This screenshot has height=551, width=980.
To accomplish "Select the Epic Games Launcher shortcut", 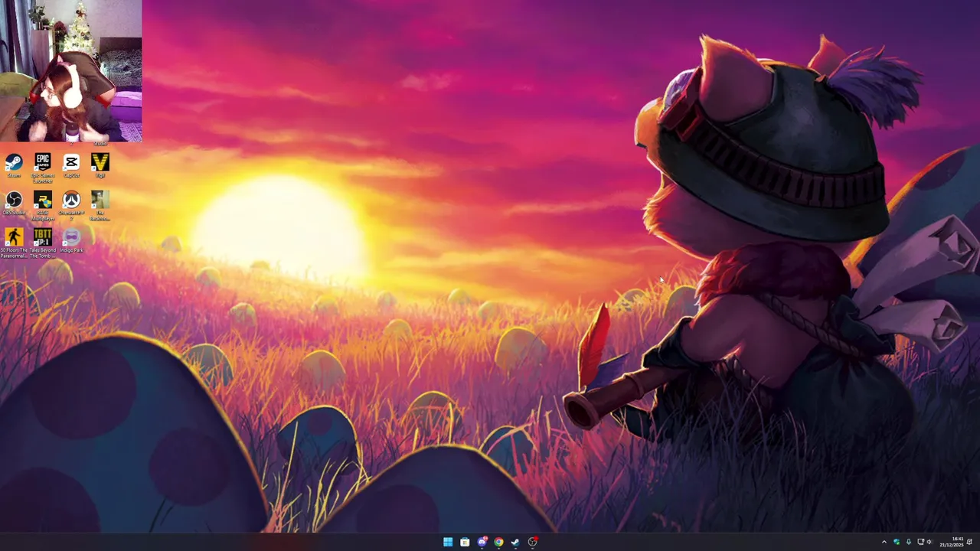I will [x=43, y=168].
